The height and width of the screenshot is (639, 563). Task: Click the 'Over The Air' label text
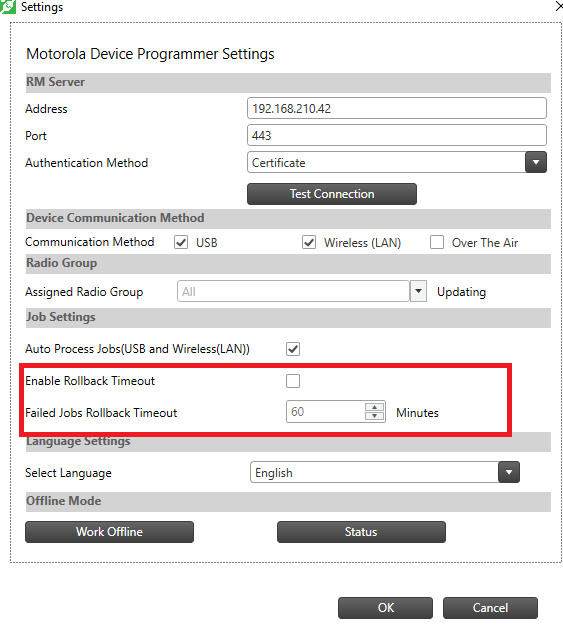[x=485, y=242]
